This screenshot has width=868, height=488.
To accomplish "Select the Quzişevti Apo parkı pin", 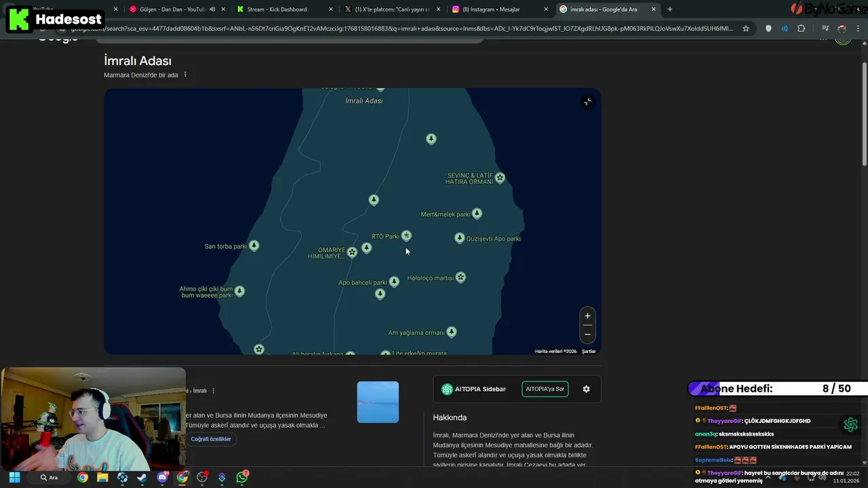I will tap(460, 238).
